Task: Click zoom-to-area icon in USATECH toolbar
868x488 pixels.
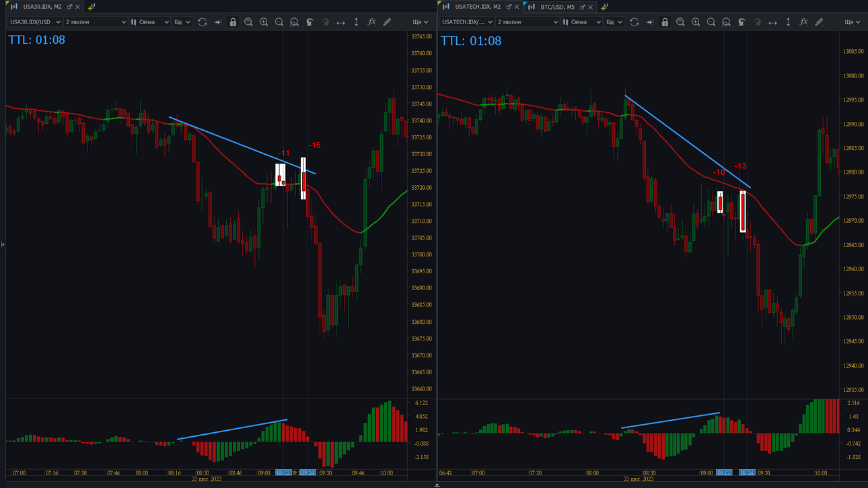Action: 726,22
